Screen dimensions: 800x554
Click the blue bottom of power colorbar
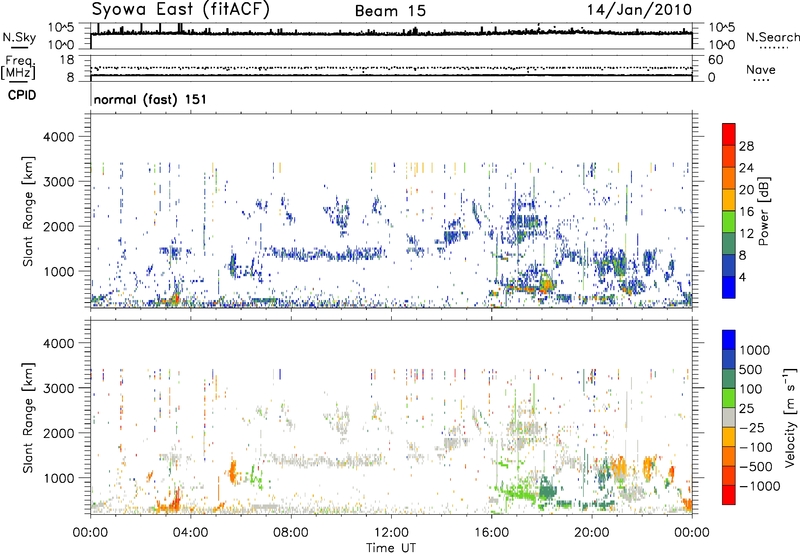pyautogui.click(x=729, y=287)
